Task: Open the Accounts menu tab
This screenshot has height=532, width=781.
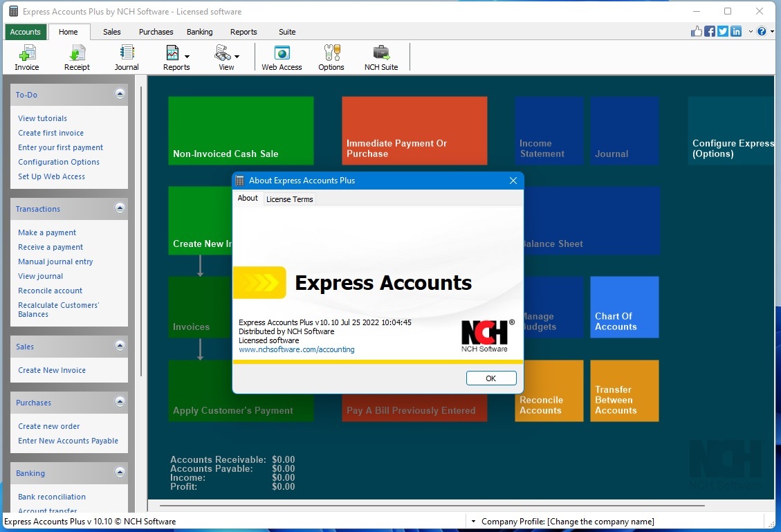Action: (x=26, y=32)
